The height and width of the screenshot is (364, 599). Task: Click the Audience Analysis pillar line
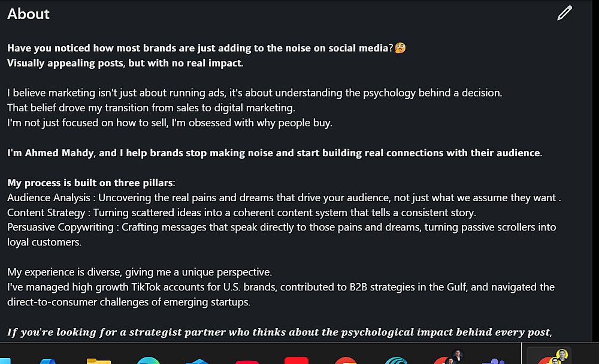(x=284, y=198)
